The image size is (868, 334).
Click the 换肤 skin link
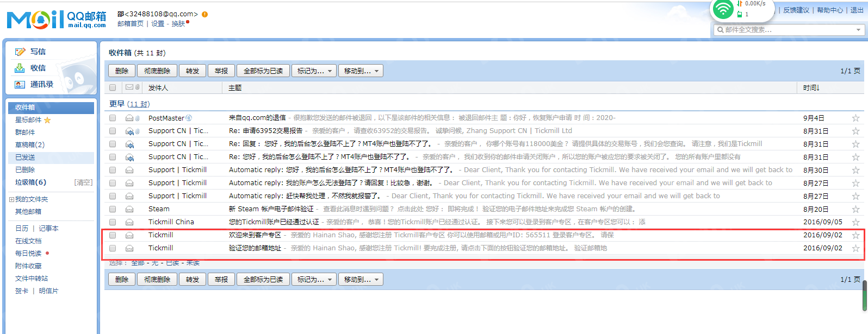click(178, 24)
